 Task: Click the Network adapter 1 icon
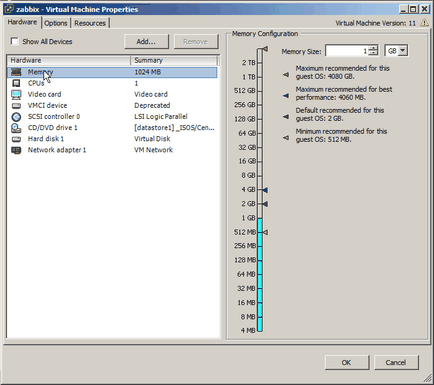tap(16, 150)
